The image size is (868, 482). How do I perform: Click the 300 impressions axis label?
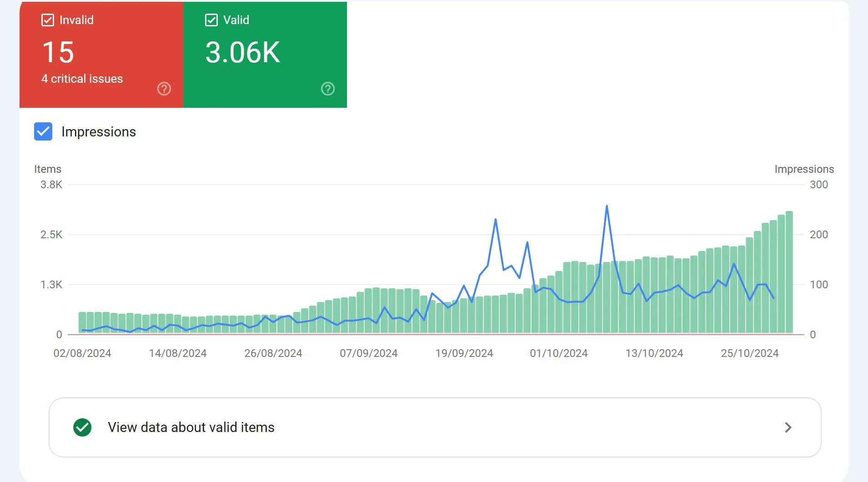(x=819, y=185)
